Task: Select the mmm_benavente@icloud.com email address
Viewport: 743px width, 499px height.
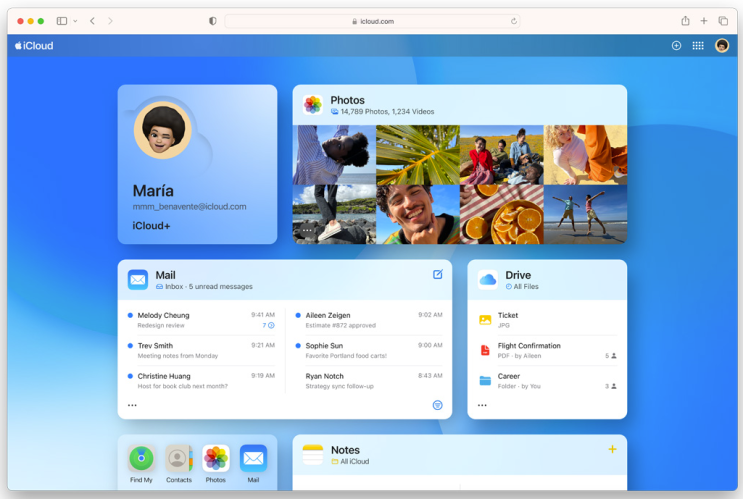Action: click(x=190, y=207)
